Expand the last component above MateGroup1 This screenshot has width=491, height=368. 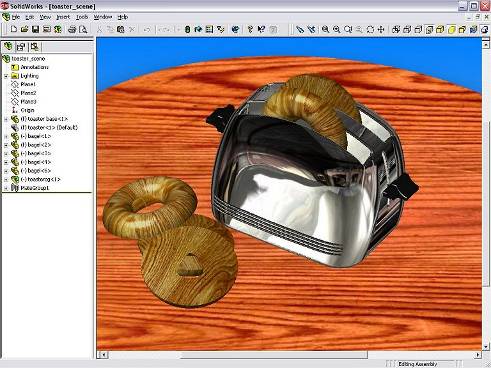point(6,180)
